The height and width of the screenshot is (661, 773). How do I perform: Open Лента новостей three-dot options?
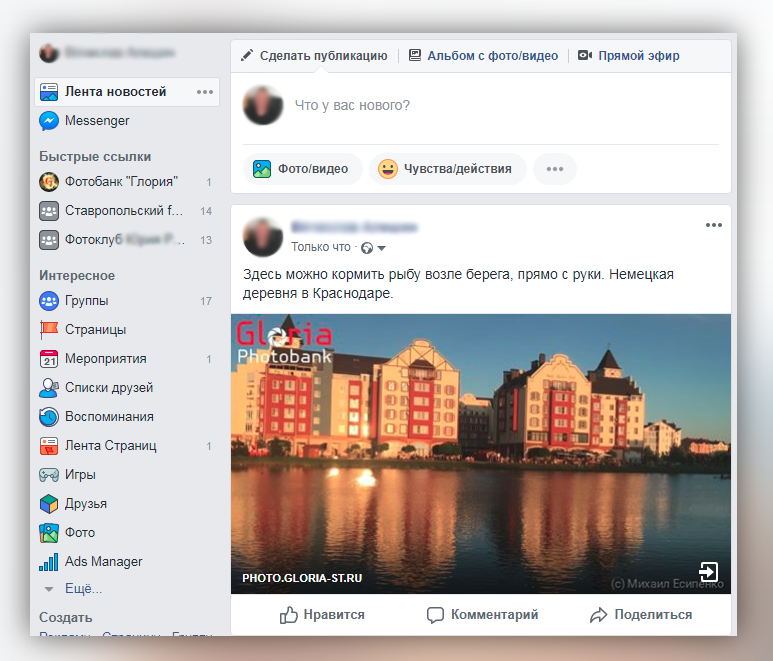(205, 92)
